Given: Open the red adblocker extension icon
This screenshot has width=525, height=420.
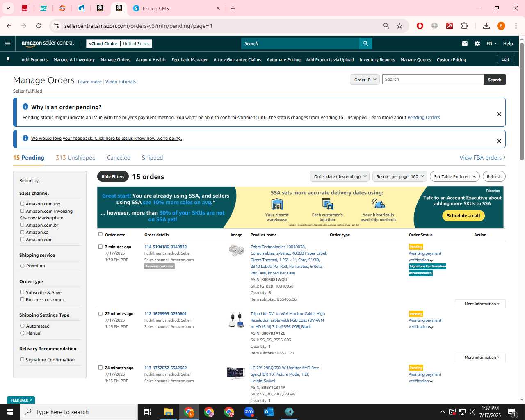Looking at the screenshot, I should pos(420,26).
